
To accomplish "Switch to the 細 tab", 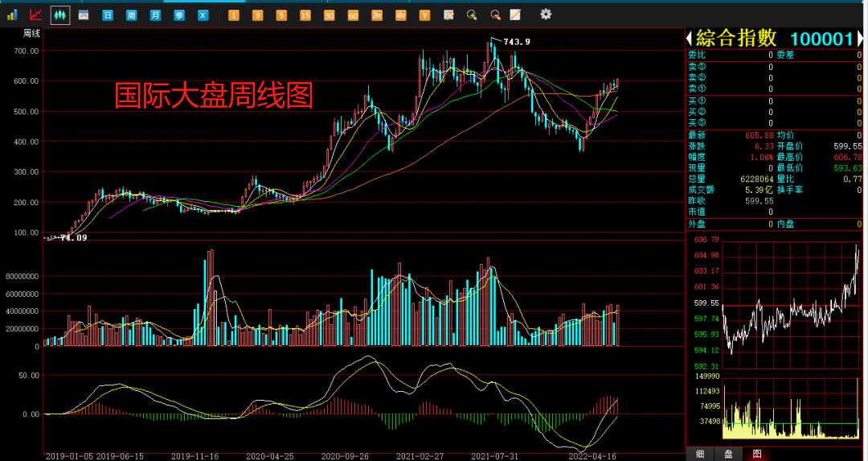I will [x=700, y=455].
